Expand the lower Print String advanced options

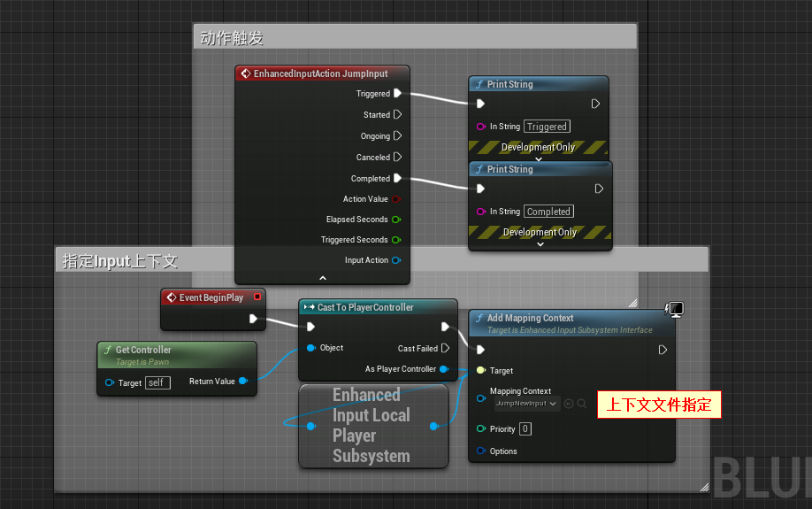click(540, 244)
